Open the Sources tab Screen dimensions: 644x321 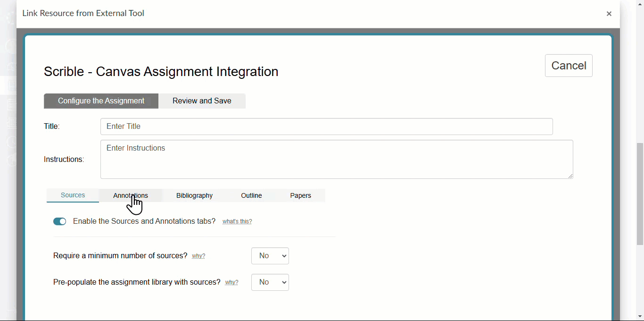tap(73, 195)
